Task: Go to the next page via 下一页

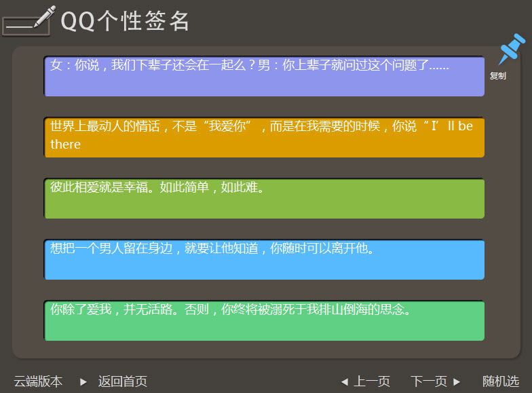Action: tap(428, 381)
